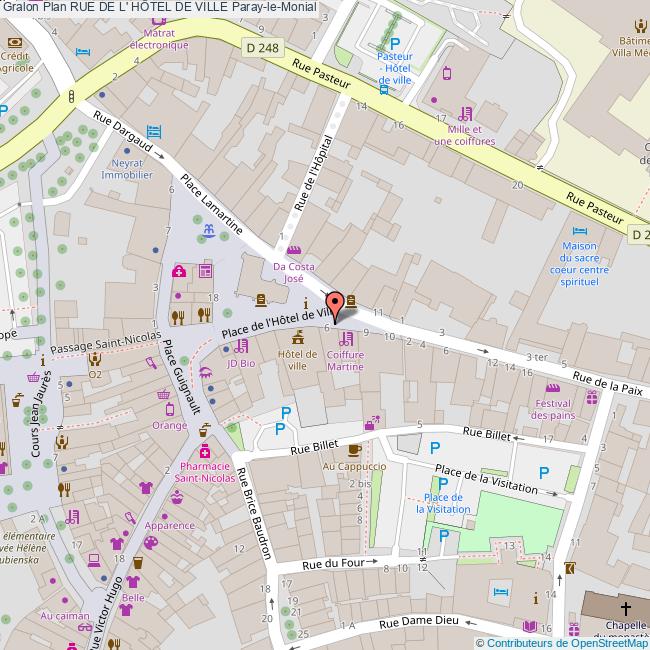Select the Pasteur parking P icon
This screenshot has width=650, height=650.
pyautogui.click(x=395, y=43)
